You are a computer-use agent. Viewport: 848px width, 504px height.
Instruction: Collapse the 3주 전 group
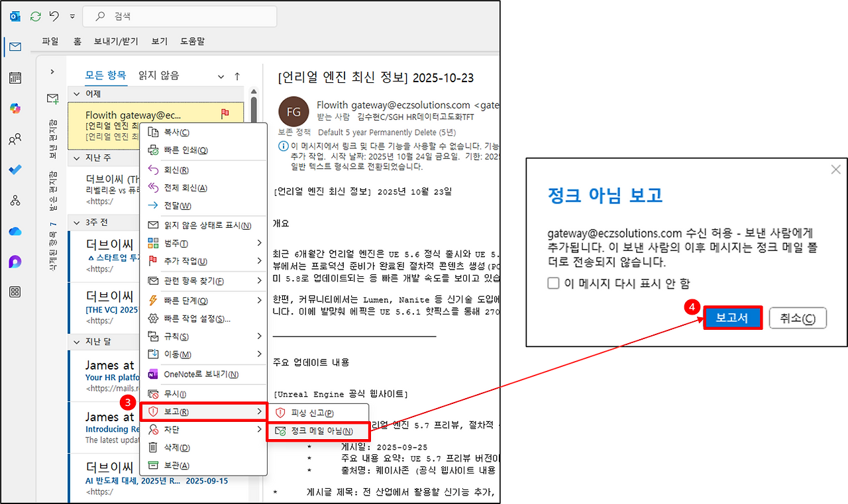(76, 222)
